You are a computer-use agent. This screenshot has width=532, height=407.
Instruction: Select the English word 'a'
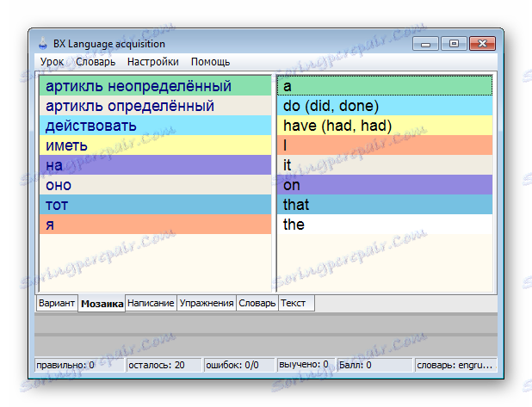coord(385,86)
